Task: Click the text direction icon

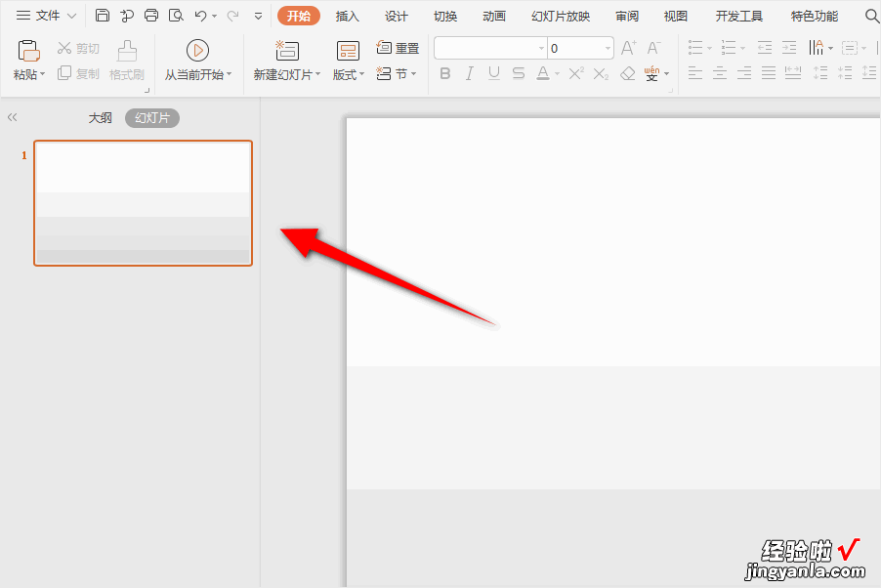Action: [x=817, y=48]
